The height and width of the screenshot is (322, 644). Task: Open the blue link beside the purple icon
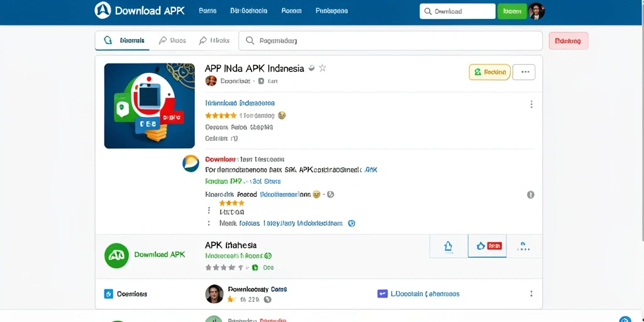(425, 294)
